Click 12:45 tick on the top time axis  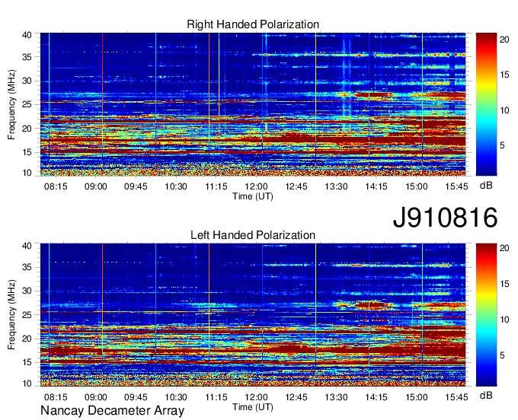296,186
